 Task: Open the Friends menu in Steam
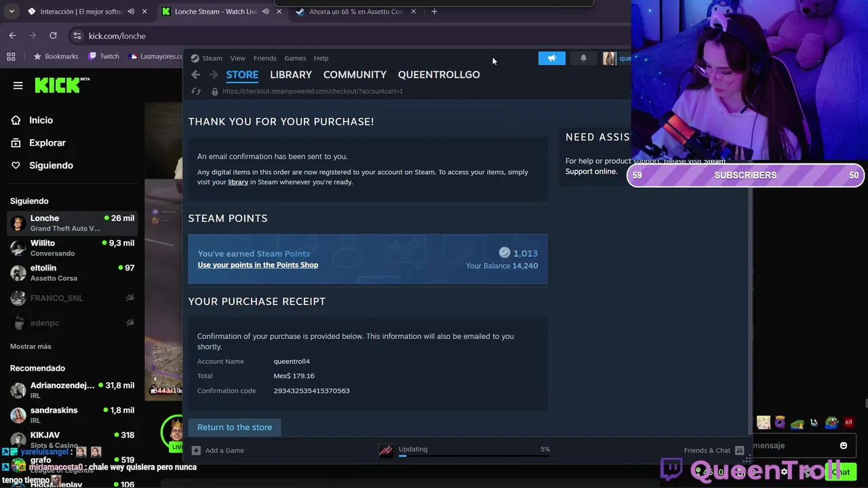(264, 58)
